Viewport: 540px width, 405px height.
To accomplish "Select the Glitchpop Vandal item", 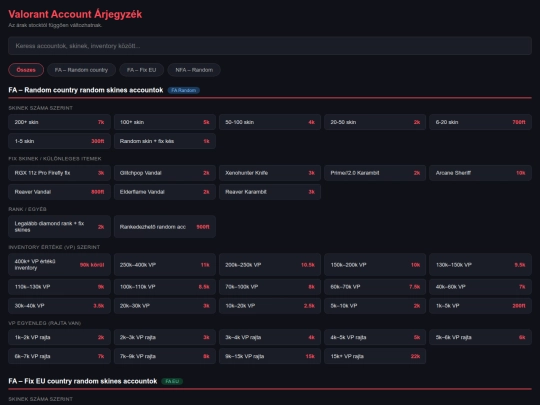I will click(x=165, y=173).
